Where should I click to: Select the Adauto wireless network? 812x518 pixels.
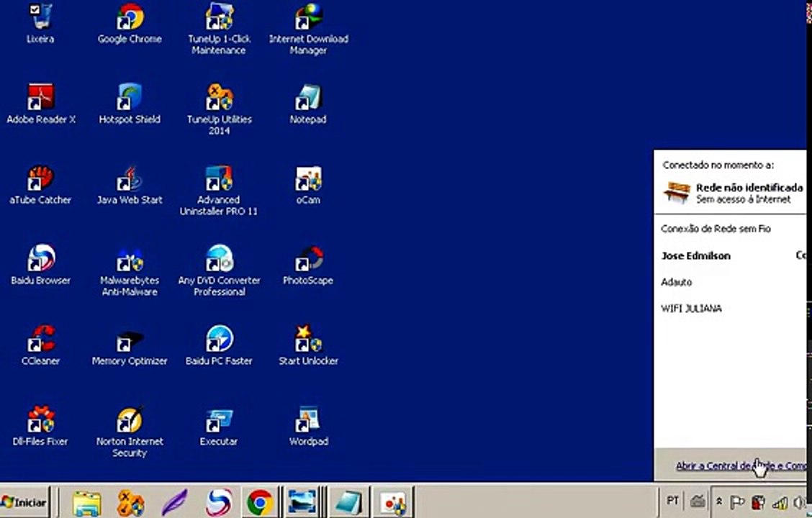[731, 282]
